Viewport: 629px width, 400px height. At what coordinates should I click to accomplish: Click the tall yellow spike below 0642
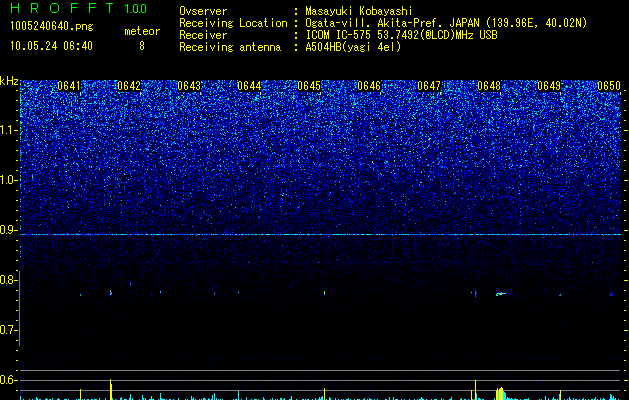(111, 389)
